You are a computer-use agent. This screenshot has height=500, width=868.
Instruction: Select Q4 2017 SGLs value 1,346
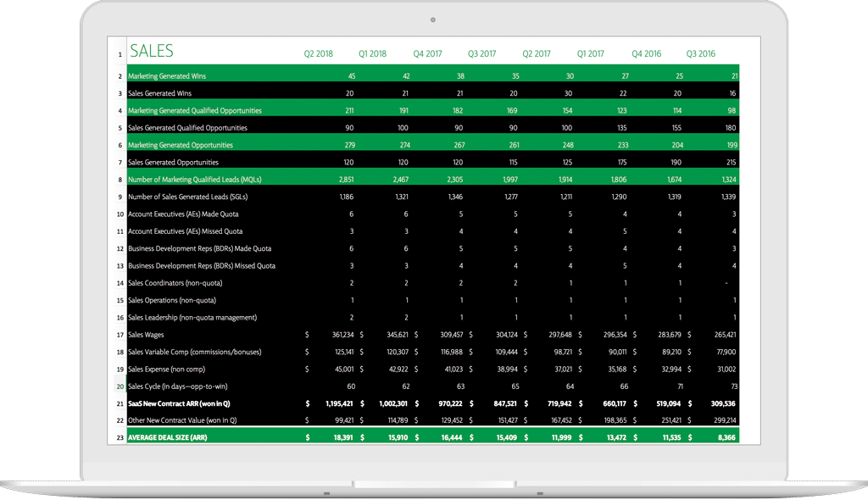(x=455, y=197)
